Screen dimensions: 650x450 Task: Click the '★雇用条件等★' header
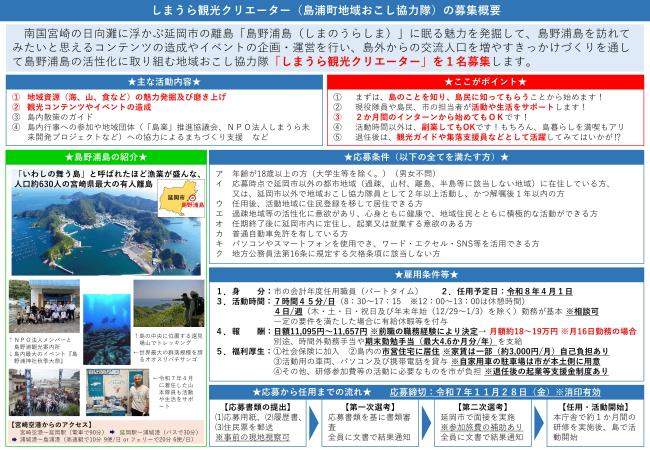[x=426, y=274]
